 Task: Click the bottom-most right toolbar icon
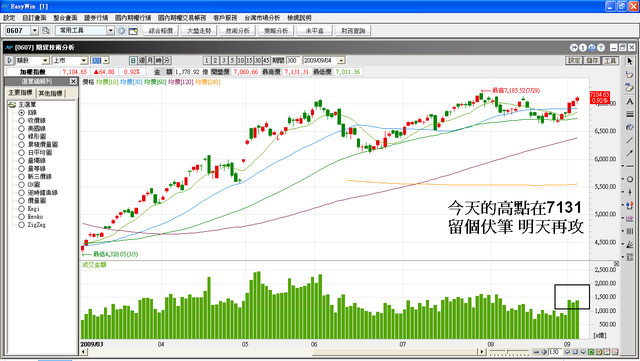pos(630,257)
